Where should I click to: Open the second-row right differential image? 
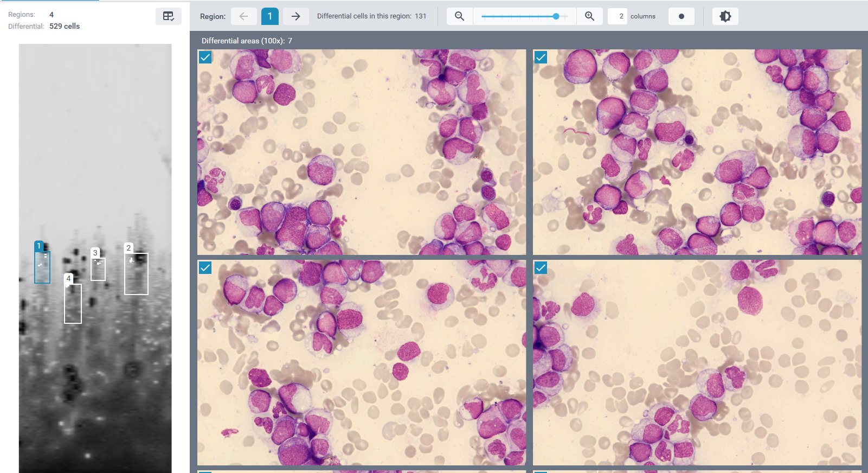click(697, 362)
